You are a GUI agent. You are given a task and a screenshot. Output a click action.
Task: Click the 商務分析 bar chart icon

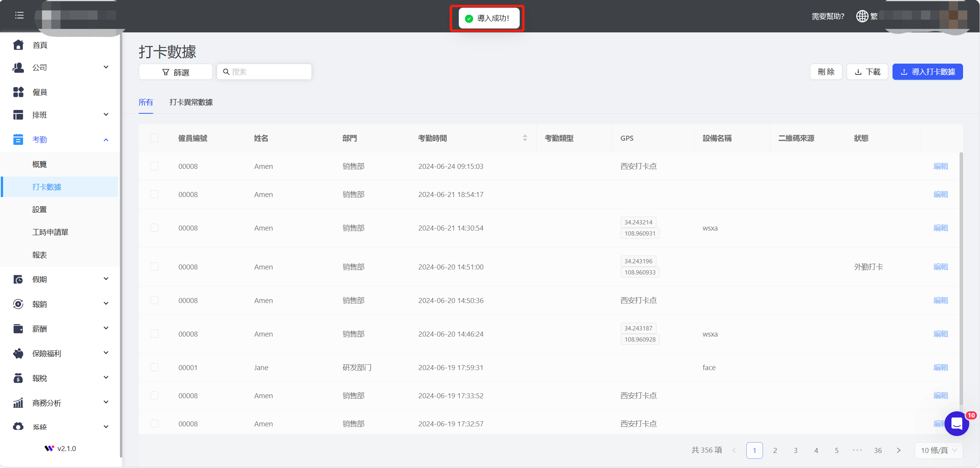click(x=18, y=403)
